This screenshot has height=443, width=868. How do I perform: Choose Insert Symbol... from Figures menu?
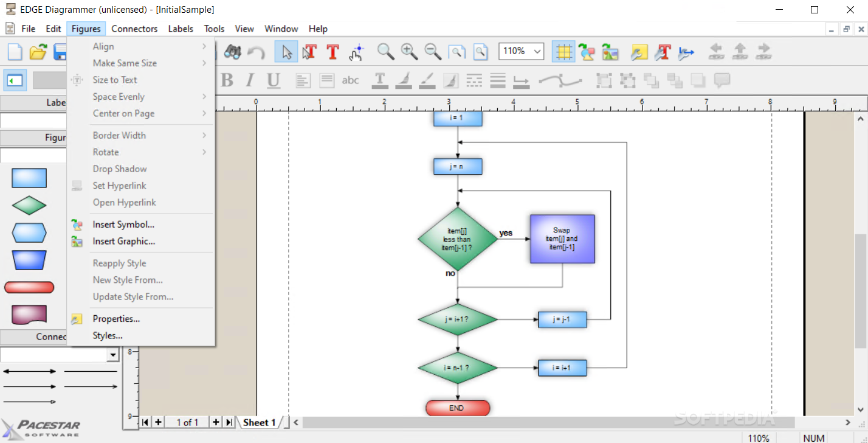(141, 225)
